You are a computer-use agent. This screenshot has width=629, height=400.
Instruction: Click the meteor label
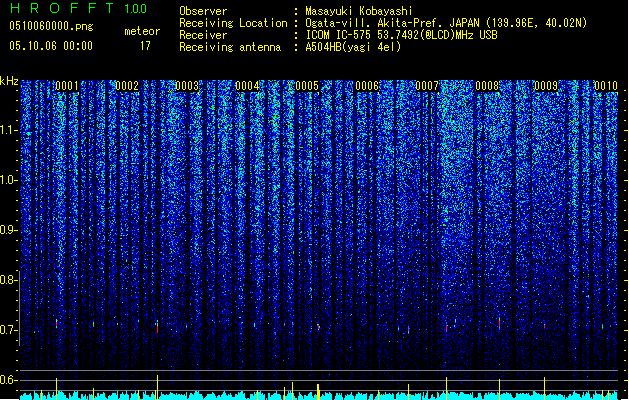click(x=142, y=31)
